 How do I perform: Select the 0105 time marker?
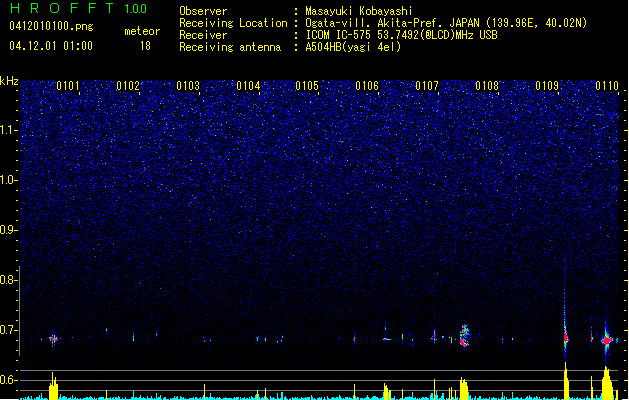(x=307, y=86)
